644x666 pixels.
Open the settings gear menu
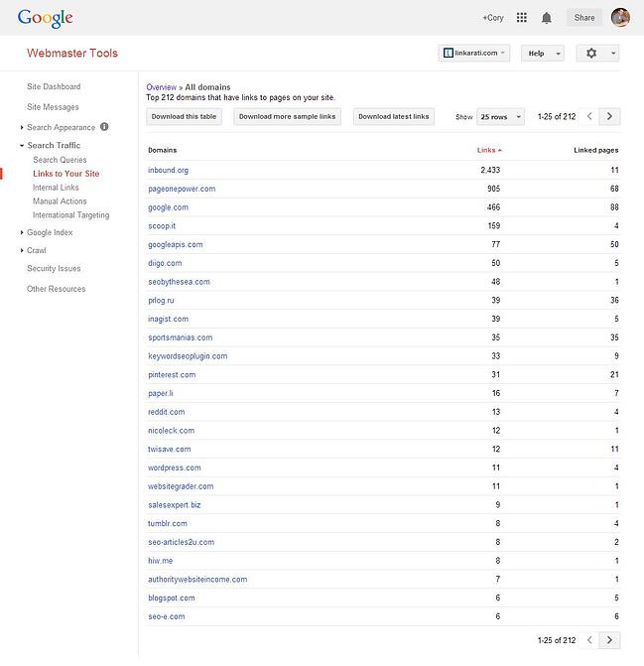coord(597,53)
